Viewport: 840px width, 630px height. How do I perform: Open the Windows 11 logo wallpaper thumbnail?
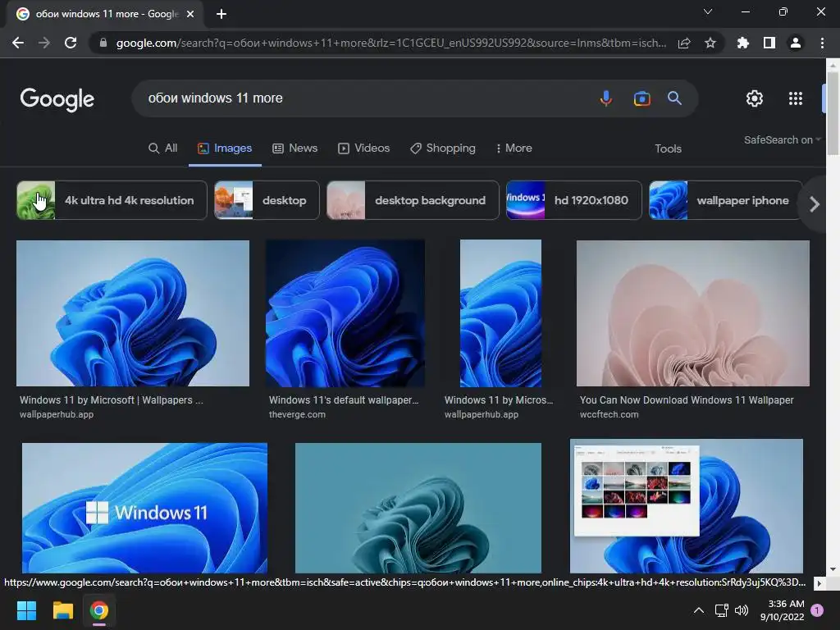click(144, 508)
